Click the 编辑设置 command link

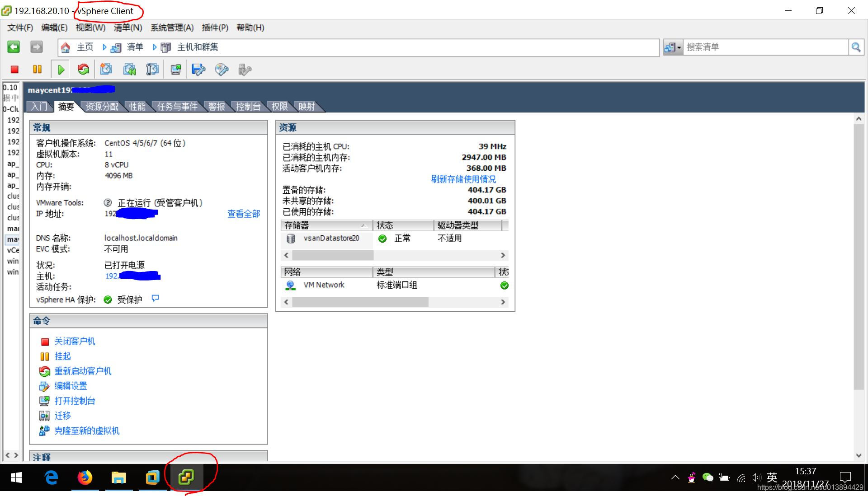pyautogui.click(x=71, y=386)
